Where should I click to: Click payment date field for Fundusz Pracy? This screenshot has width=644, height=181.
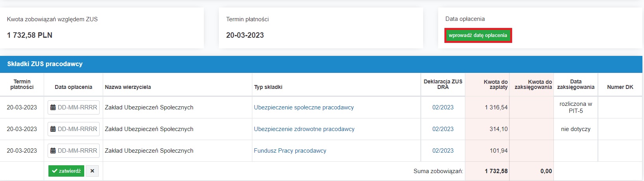[x=74, y=151]
